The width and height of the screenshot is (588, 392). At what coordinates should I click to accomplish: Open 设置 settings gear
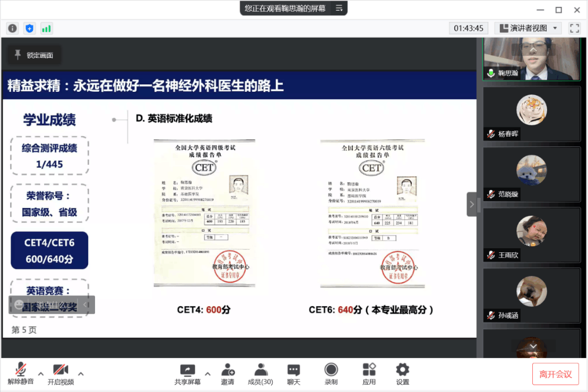403,374
